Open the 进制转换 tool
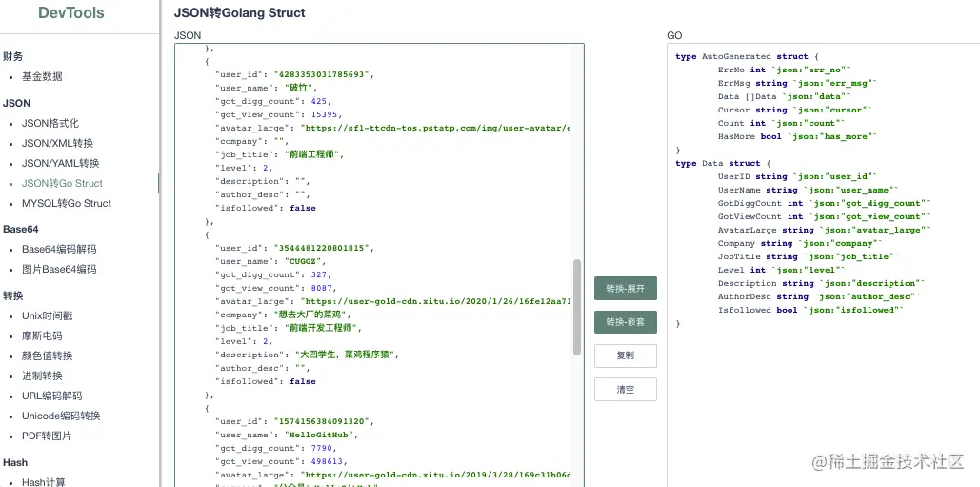 coord(42,375)
